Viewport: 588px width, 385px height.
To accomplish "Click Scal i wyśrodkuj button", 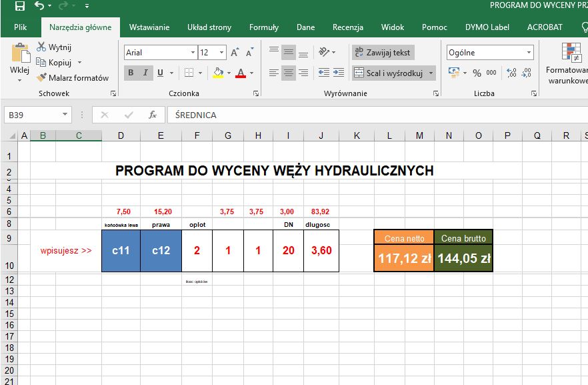I will [389, 73].
